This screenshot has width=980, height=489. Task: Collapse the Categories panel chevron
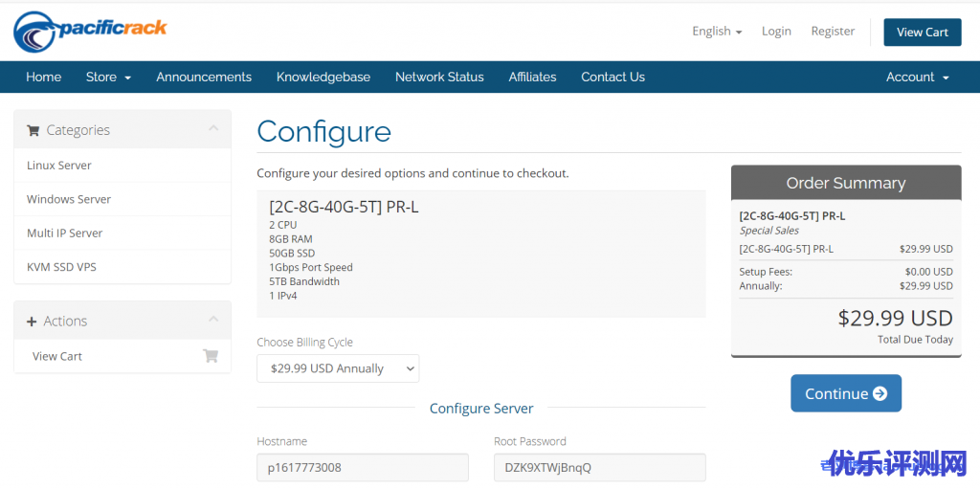pos(212,129)
